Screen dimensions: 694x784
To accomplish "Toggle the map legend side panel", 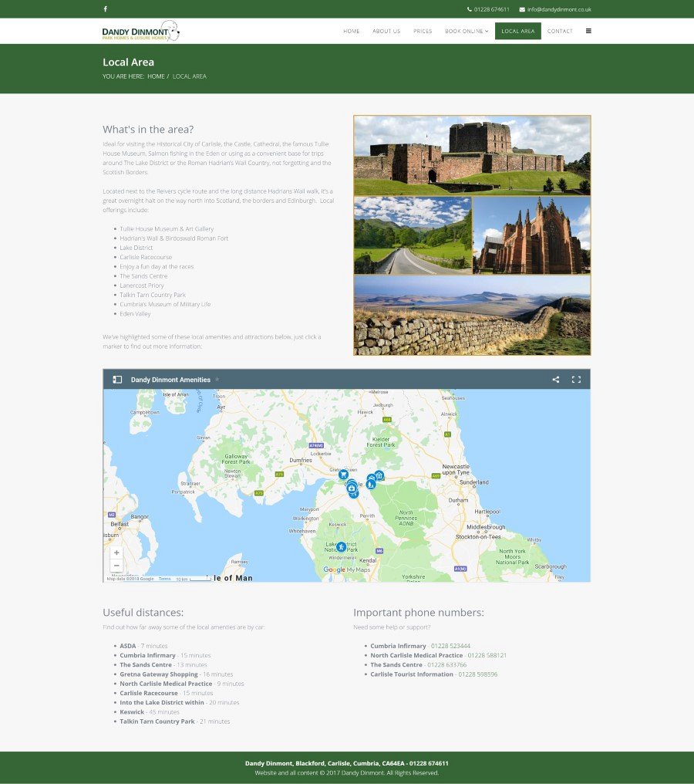I will [117, 380].
